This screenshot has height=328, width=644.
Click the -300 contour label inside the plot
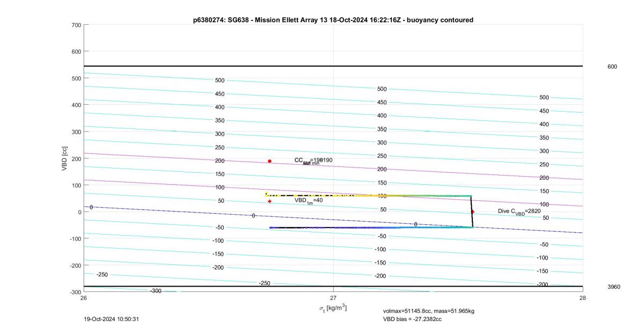click(x=156, y=291)
